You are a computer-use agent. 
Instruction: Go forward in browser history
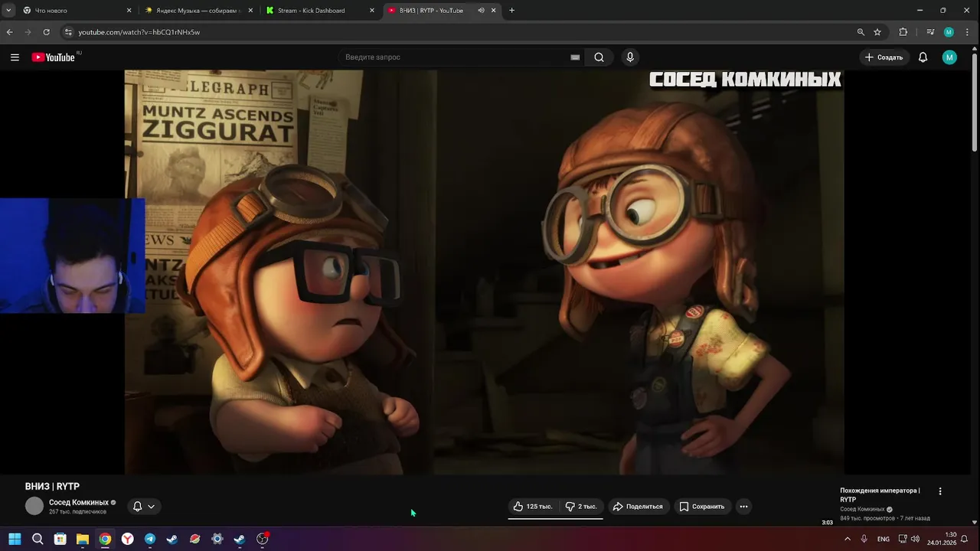[28, 32]
